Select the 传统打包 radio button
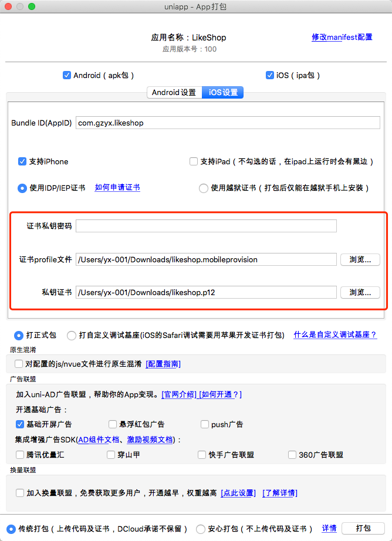This screenshot has height=541, width=392. coord(11,529)
